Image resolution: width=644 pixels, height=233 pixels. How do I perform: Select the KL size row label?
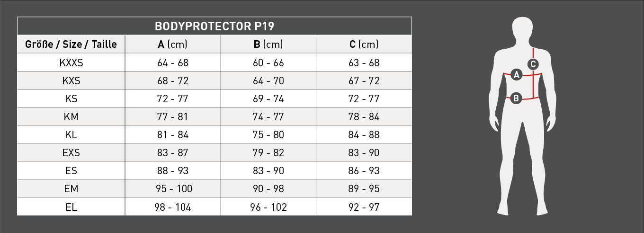(x=71, y=135)
